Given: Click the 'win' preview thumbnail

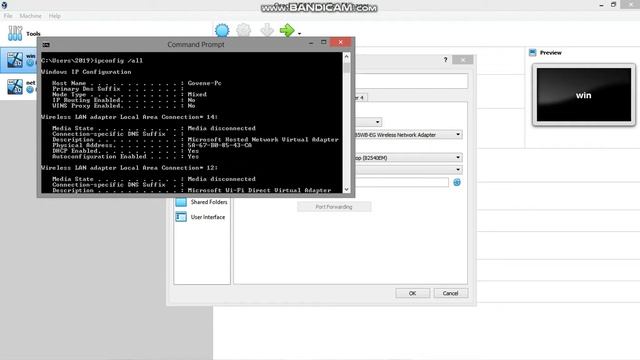Looking at the screenshot, I should pos(584,95).
